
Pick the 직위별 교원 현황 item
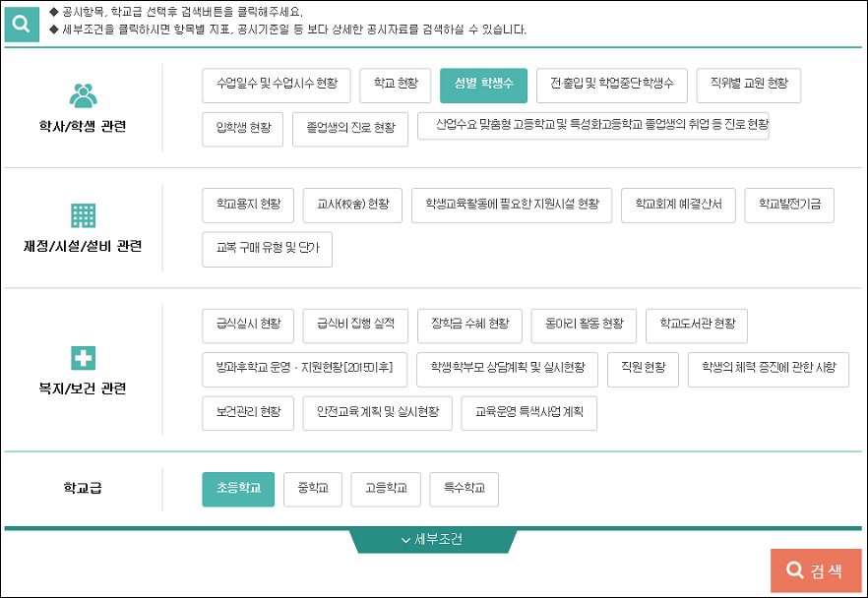[748, 86]
